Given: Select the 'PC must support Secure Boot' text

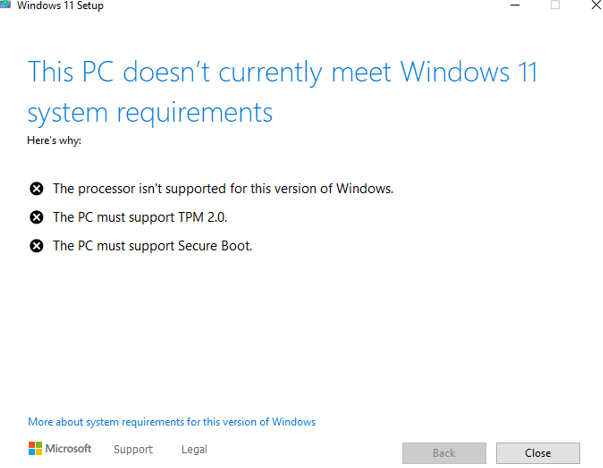Looking at the screenshot, I should click(x=152, y=245).
